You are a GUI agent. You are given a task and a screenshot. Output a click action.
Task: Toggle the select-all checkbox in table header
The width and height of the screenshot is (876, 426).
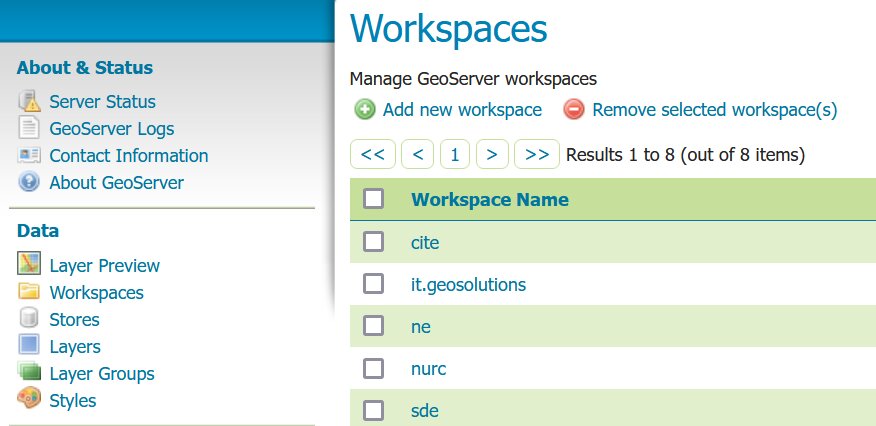373,199
